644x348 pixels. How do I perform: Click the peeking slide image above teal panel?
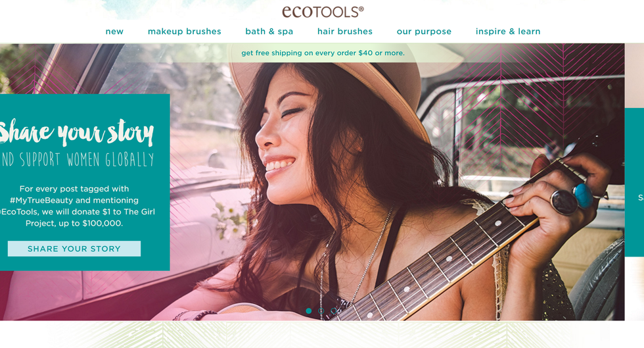click(x=634, y=75)
